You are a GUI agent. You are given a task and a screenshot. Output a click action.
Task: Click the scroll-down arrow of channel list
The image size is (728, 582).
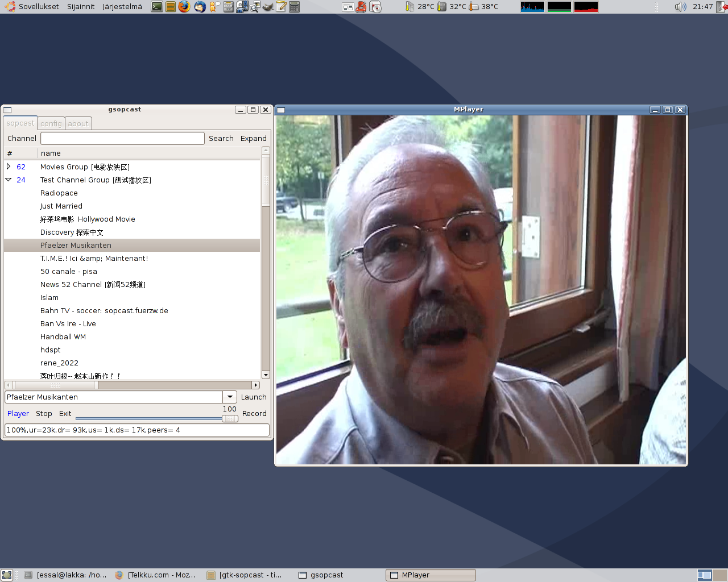[x=266, y=375]
